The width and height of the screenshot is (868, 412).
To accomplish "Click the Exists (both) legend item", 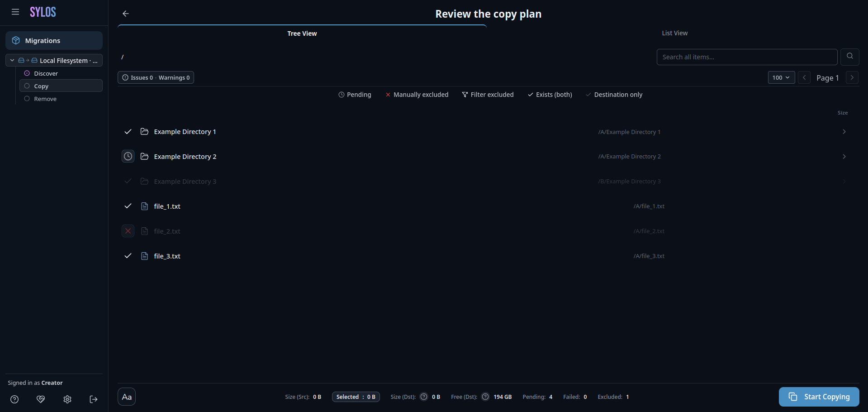I will tap(550, 95).
